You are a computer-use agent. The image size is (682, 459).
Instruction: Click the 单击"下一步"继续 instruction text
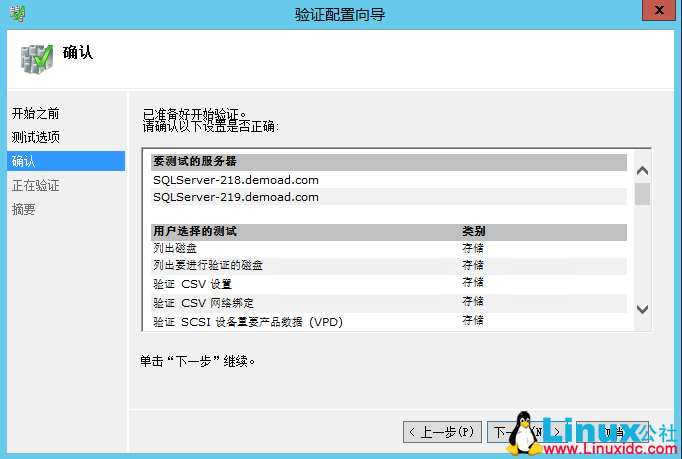pyautogui.click(x=197, y=361)
